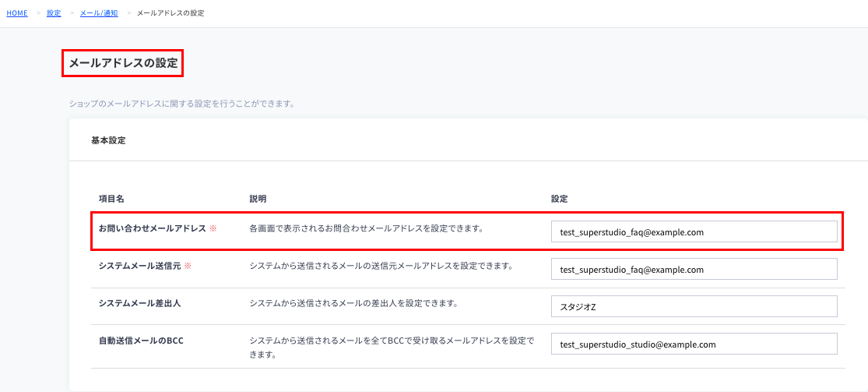The width and height of the screenshot is (868, 392).
Task: Click the red required mark beside お問い合わせメールアドレス
Action: click(x=213, y=228)
